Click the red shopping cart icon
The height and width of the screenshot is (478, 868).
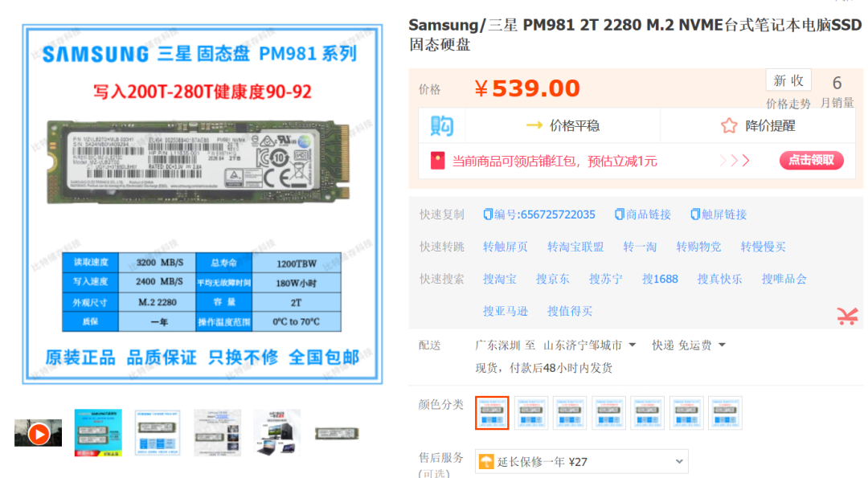(848, 316)
